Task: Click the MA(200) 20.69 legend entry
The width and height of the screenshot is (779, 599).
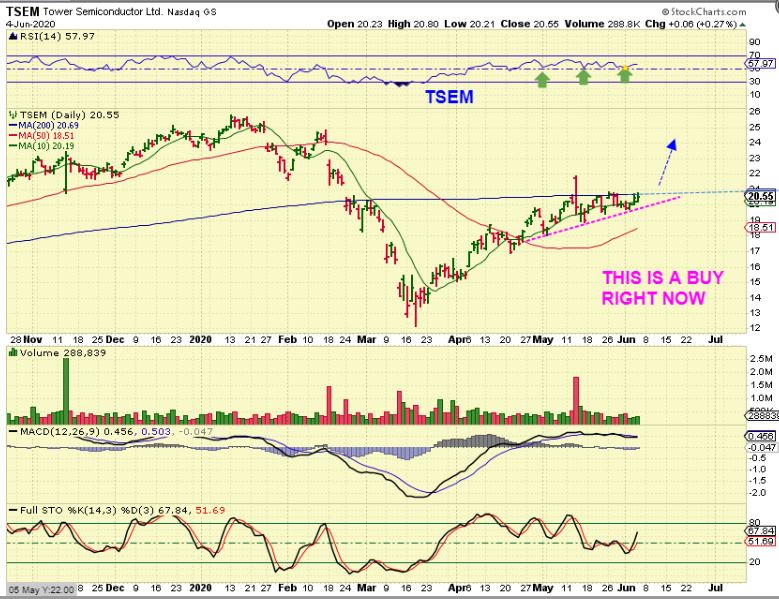Action: point(44,126)
